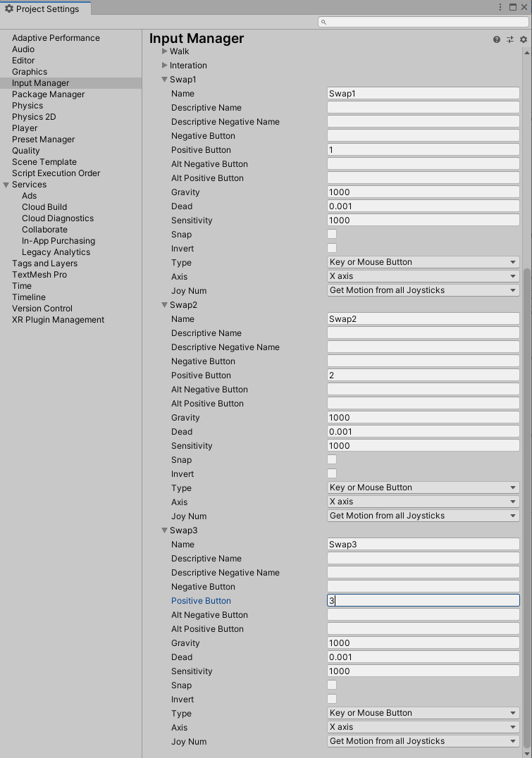532x758 pixels.
Task: Select Collaborate under Services
Action: pyautogui.click(x=44, y=230)
